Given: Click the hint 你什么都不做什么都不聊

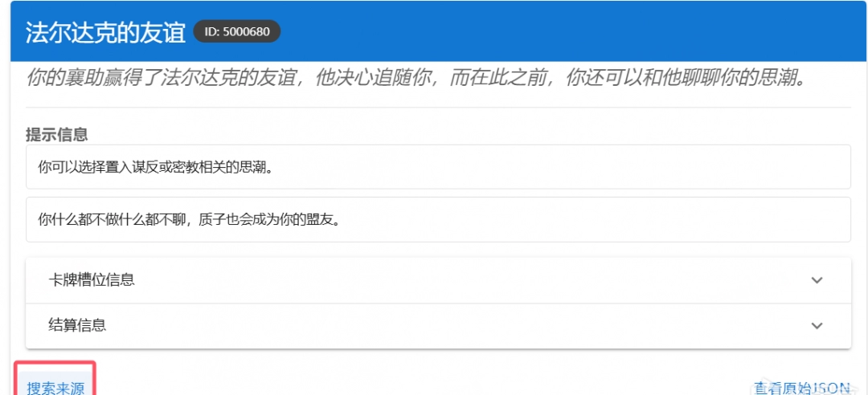Looking at the screenshot, I should [438, 220].
